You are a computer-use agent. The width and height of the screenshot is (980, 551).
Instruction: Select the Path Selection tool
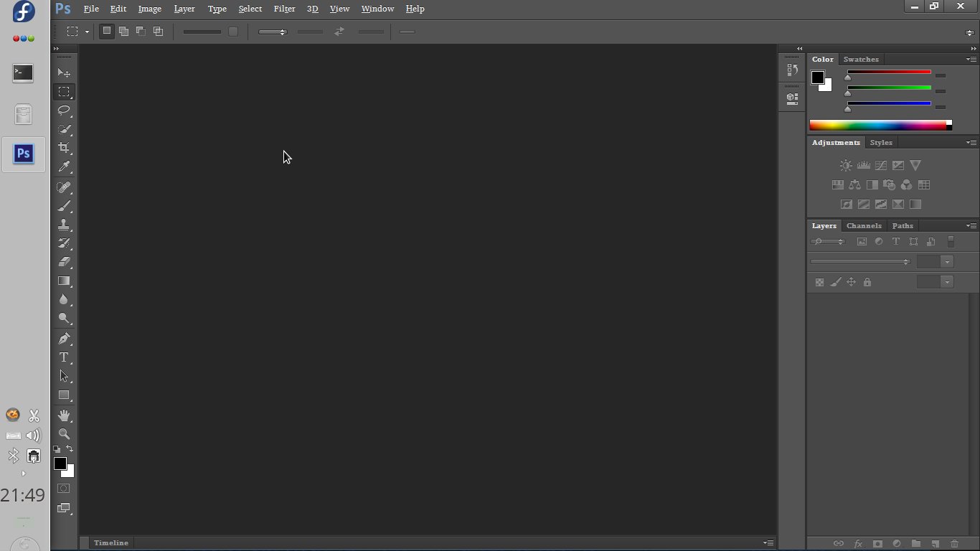64,376
